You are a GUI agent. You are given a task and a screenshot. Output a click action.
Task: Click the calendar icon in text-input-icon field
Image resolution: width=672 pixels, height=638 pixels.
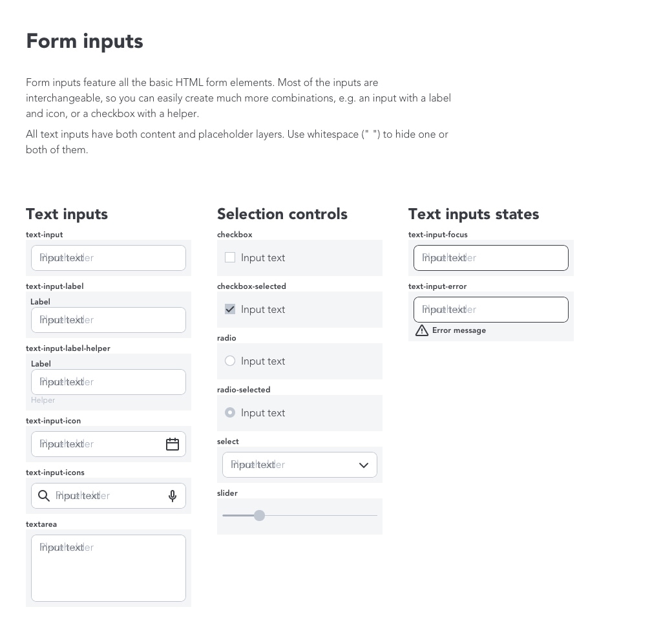pos(173,444)
